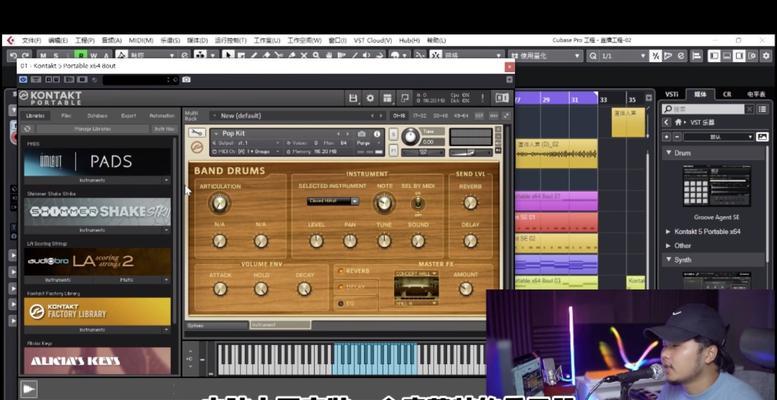This screenshot has height=400, width=777.
Task: Click the plugin window camera snapshot icon
Action: pos(186,79)
